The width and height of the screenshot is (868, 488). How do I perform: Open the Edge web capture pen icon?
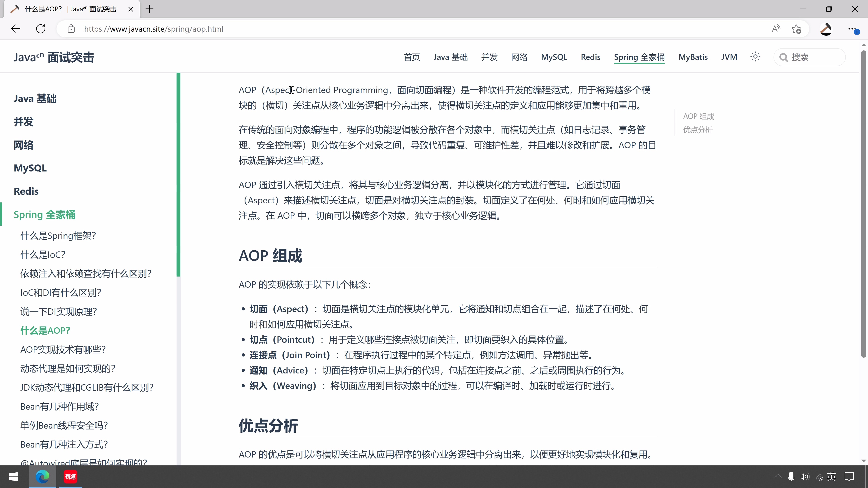(x=826, y=29)
